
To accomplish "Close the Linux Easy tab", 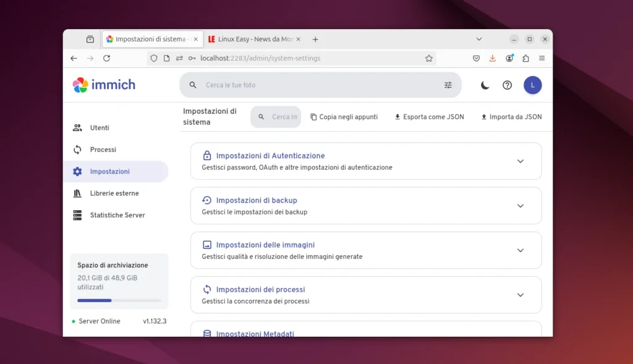I will click(299, 39).
